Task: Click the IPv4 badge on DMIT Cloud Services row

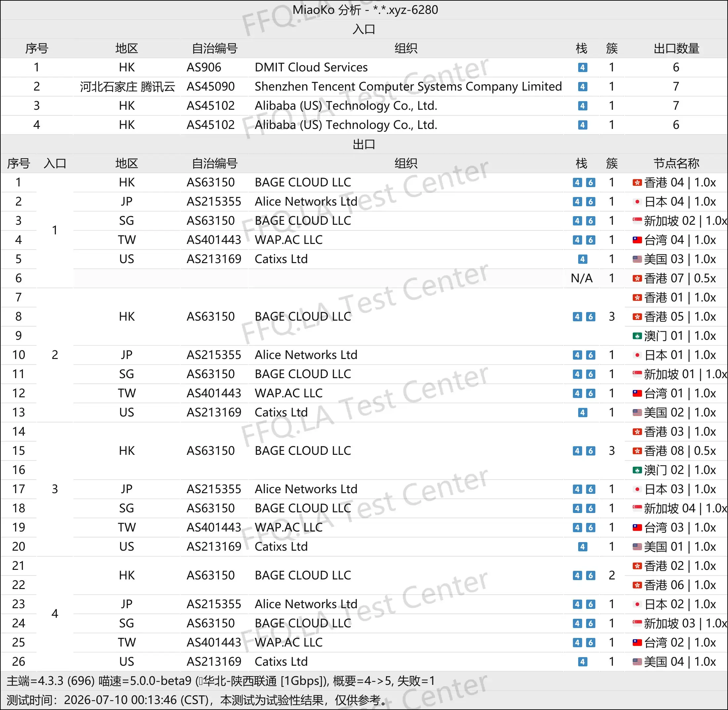Action: [x=582, y=67]
